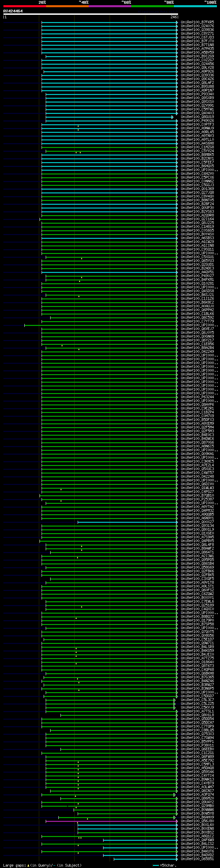Open hit UniRef100_A7S9A5
Screen dimensions: 220x868
click(x=197, y=537)
